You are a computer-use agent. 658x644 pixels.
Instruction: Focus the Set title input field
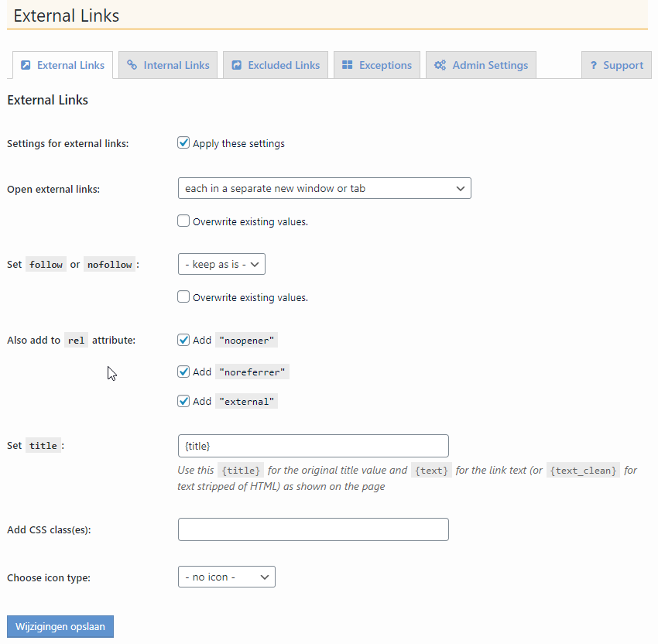(x=313, y=446)
